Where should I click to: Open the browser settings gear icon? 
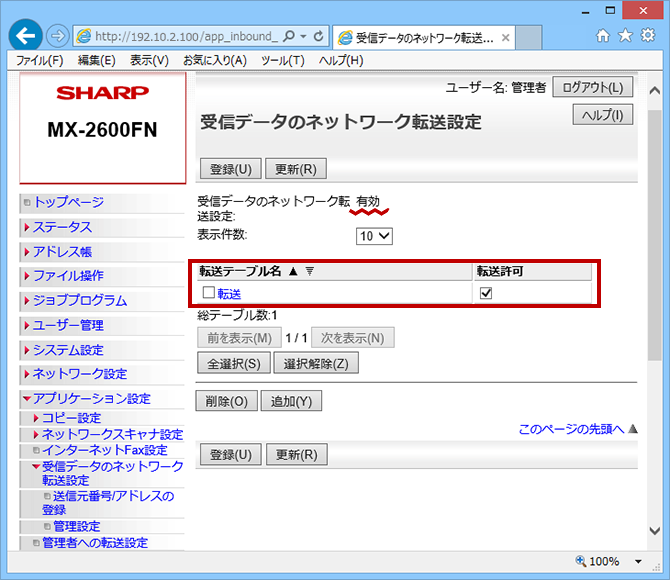click(648, 36)
